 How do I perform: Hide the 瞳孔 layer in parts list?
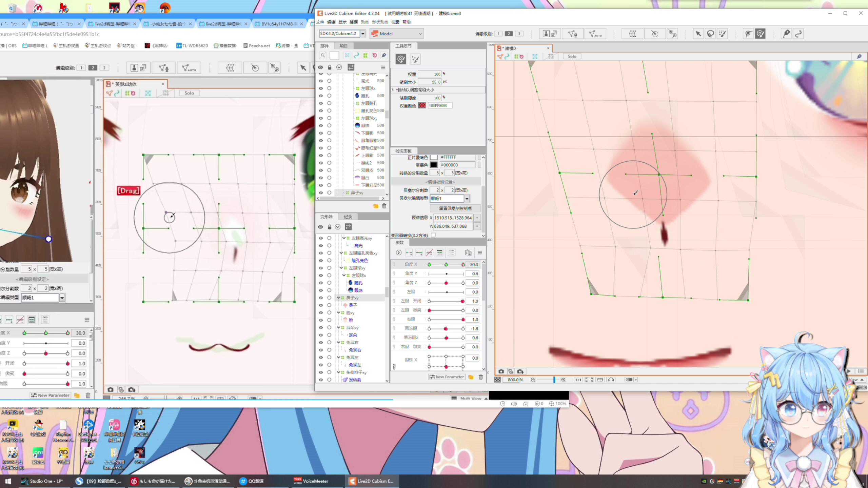click(x=321, y=96)
